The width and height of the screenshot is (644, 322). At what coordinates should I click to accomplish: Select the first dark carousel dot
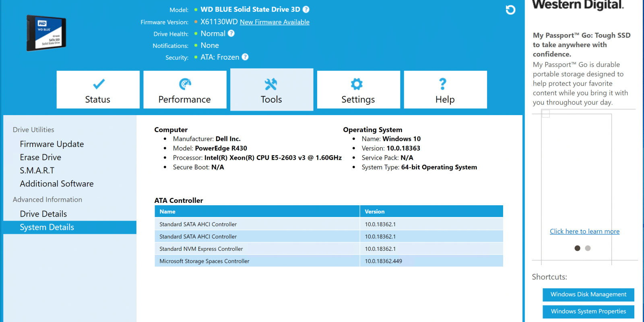[577, 248]
